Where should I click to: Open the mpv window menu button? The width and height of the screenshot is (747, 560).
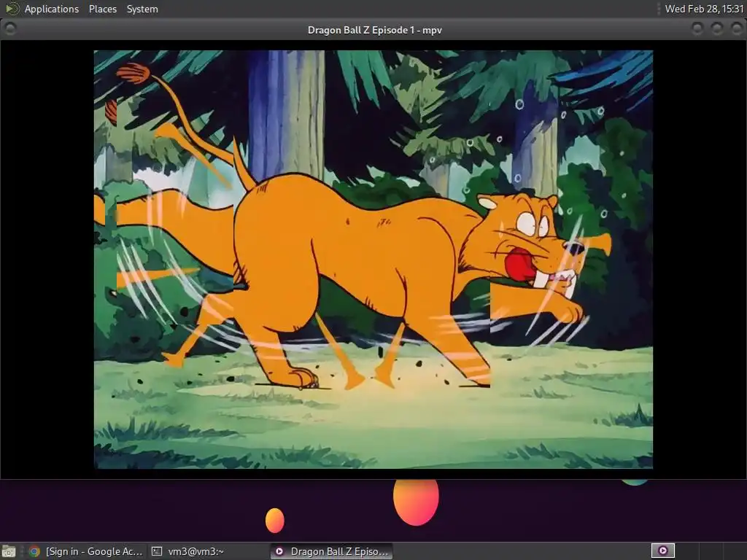tap(10, 29)
